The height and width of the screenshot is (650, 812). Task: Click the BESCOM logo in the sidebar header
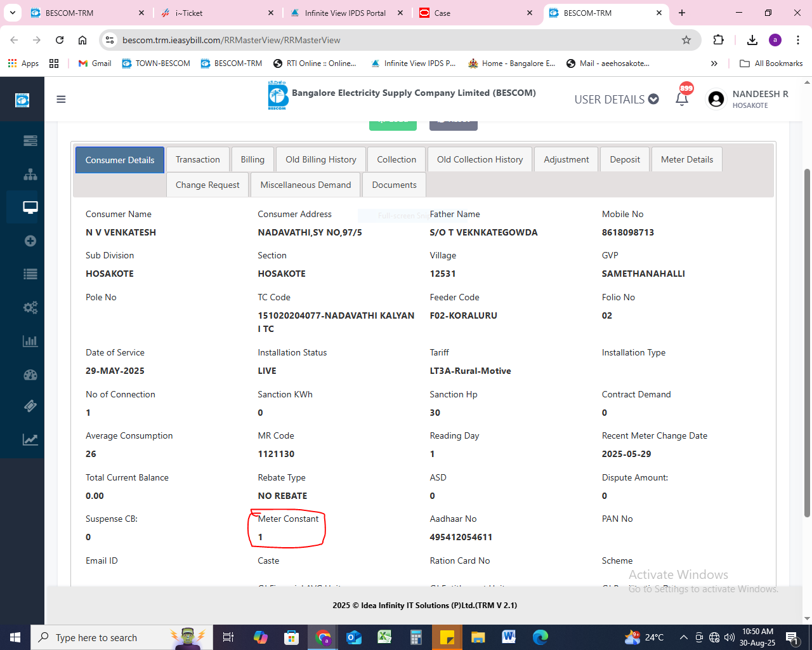[22, 100]
